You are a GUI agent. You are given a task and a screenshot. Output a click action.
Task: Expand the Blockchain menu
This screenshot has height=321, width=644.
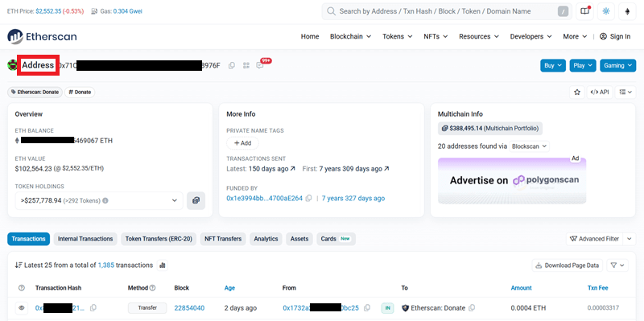[350, 36]
